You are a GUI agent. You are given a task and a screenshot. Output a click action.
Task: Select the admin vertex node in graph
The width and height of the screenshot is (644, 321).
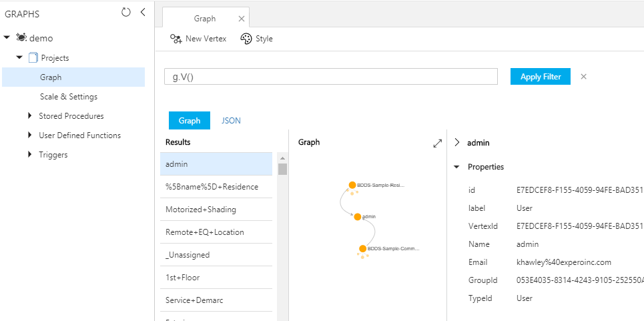[x=358, y=217]
